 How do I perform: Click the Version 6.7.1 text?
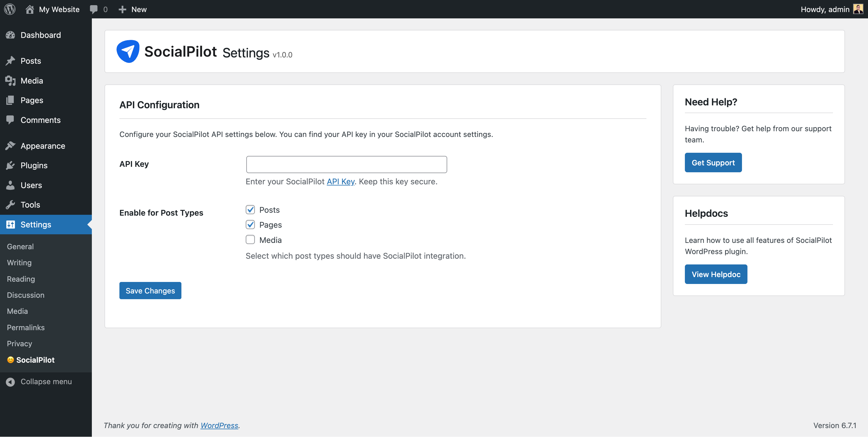835,425
